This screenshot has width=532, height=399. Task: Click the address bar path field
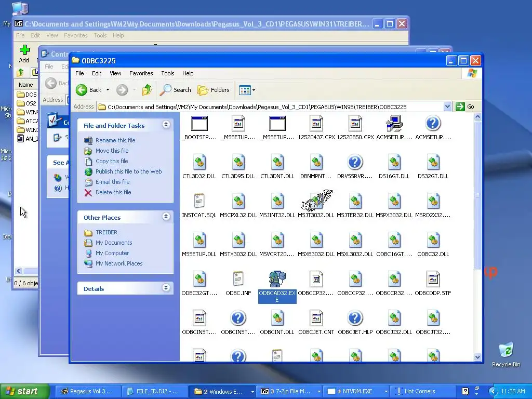click(x=270, y=107)
